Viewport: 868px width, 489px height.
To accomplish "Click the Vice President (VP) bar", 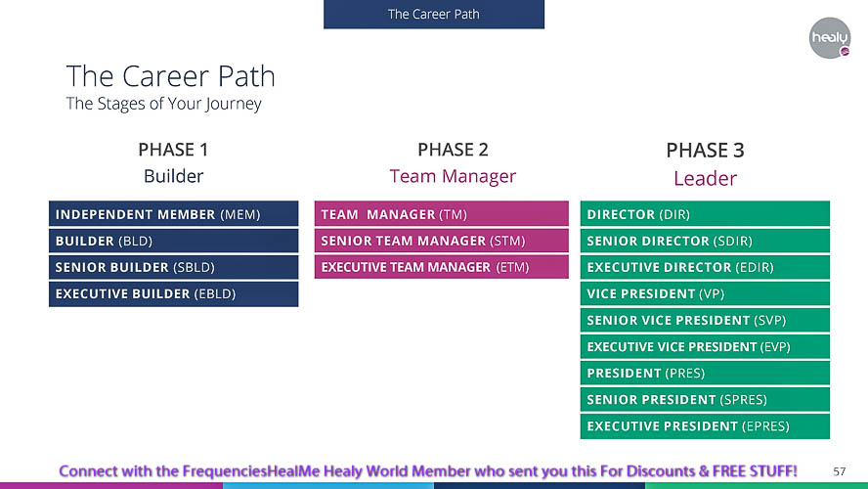I will [x=705, y=293].
